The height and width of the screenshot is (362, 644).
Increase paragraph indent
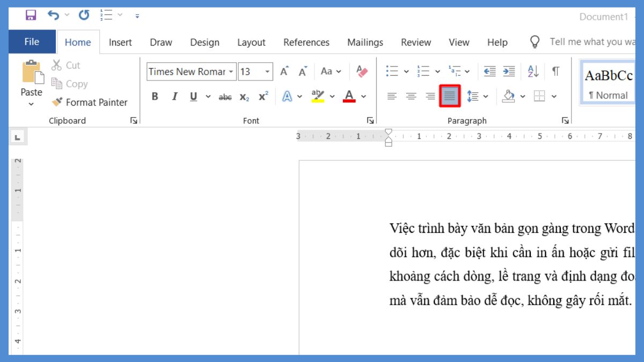(x=509, y=71)
